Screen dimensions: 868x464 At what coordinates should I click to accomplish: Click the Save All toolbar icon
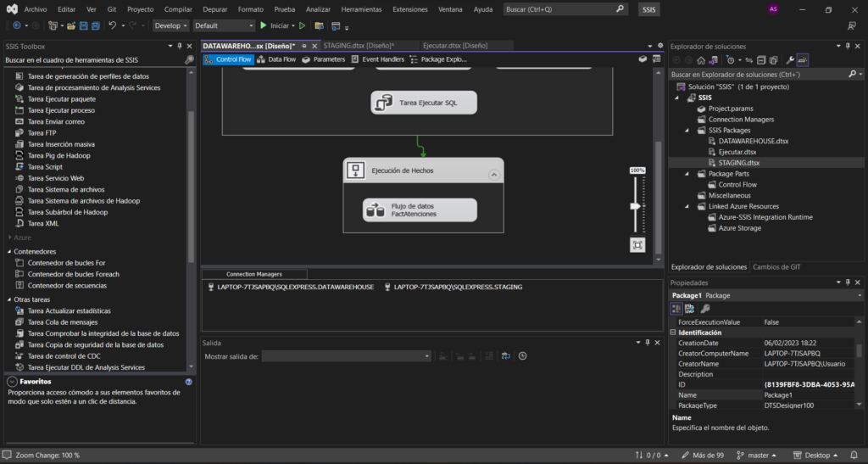click(x=96, y=25)
